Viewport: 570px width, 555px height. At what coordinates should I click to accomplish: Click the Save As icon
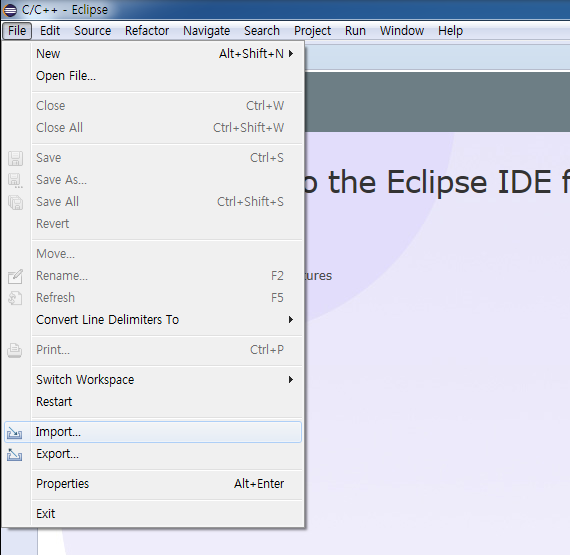pyautogui.click(x=15, y=180)
